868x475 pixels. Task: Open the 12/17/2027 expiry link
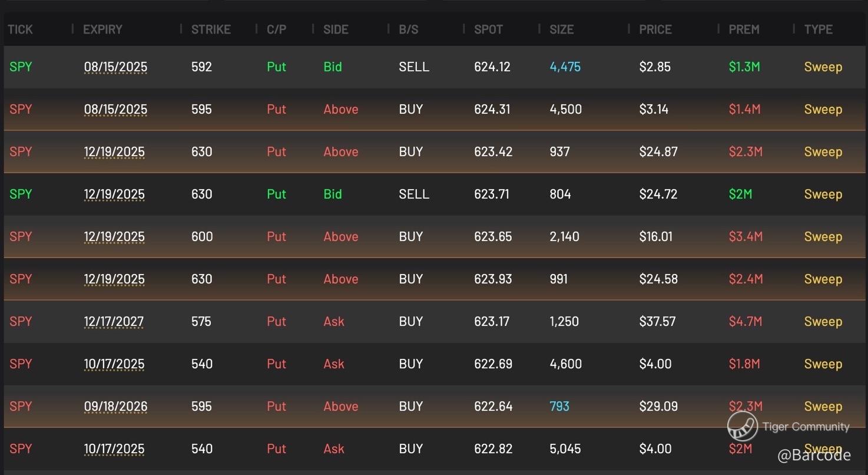tap(114, 322)
